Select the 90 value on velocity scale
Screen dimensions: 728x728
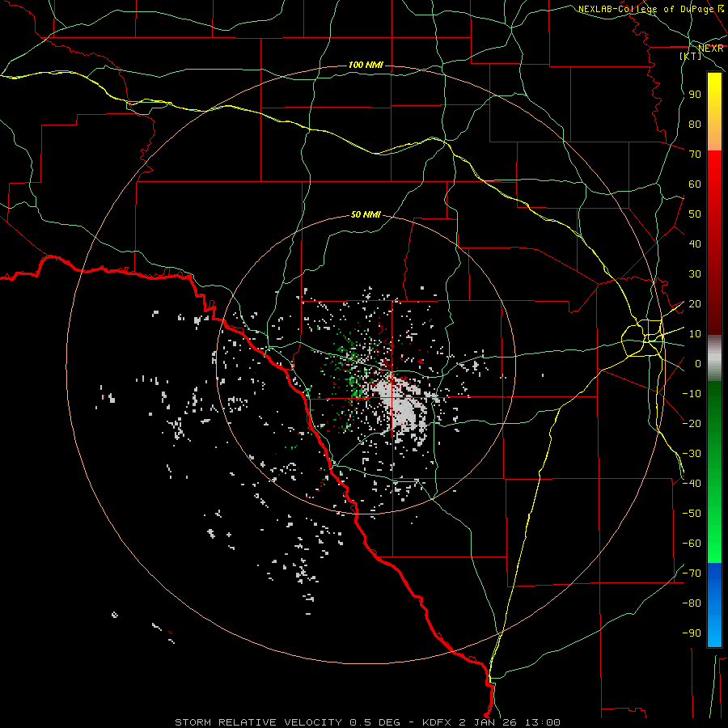click(x=695, y=95)
